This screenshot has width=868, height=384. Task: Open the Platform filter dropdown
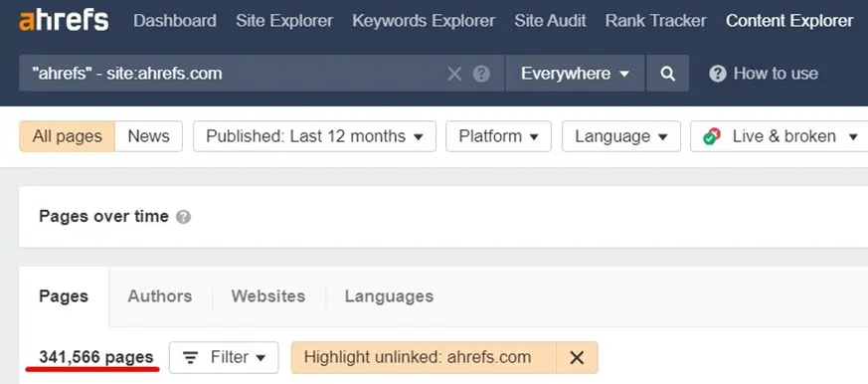click(x=498, y=136)
